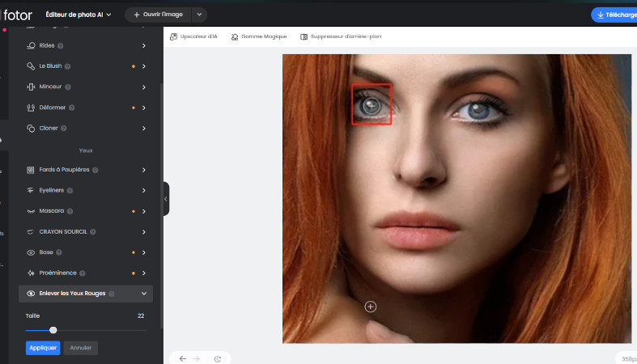Viewport: 637px width, 364px height.
Task: Expand the Mascara chevron
Action: tap(144, 211)
